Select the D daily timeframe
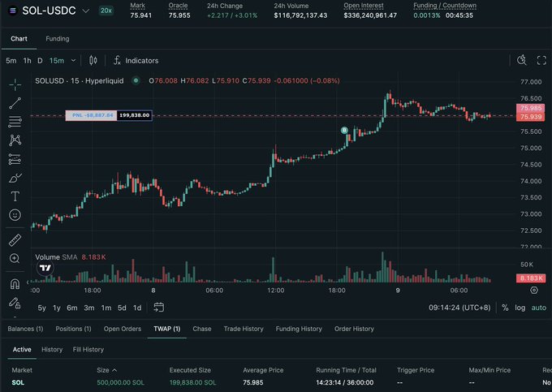 tap(40, 61)
